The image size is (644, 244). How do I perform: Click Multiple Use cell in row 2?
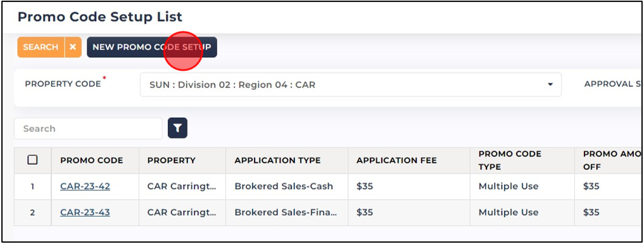[x=522, y=213]
